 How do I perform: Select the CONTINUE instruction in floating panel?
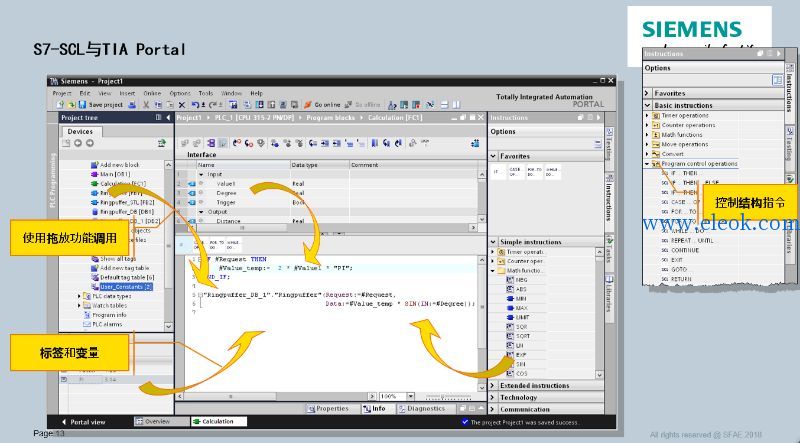point(680,250)
